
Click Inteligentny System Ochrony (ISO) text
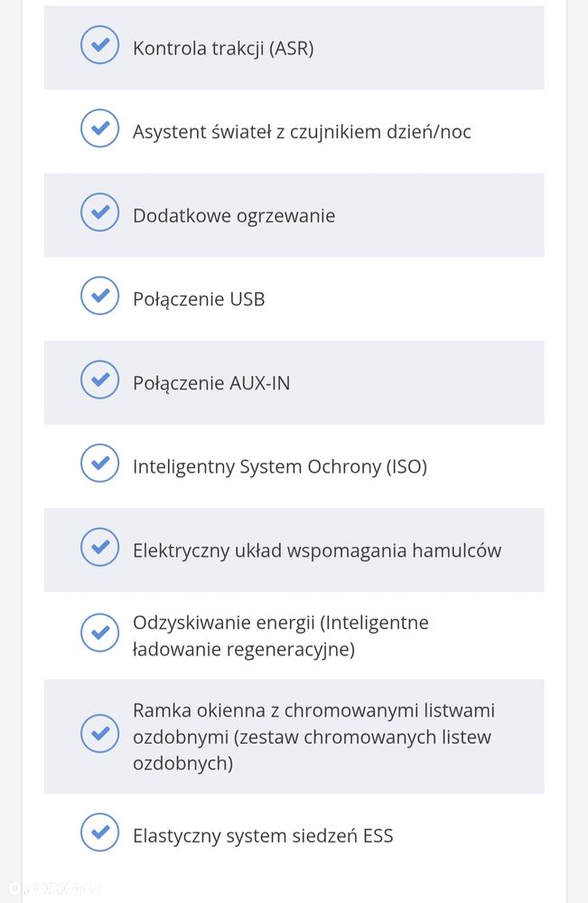pyautogui.click(x=280, y=467)
